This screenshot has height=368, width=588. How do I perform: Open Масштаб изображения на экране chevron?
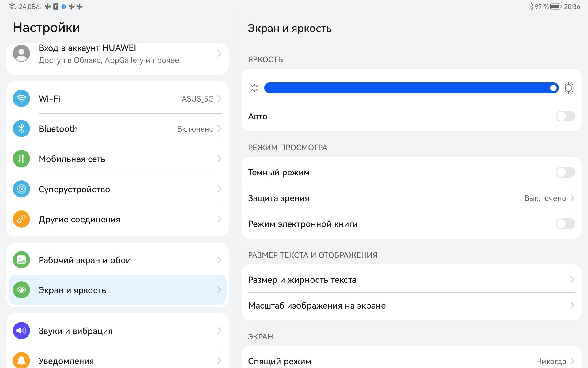coord(572,305)
